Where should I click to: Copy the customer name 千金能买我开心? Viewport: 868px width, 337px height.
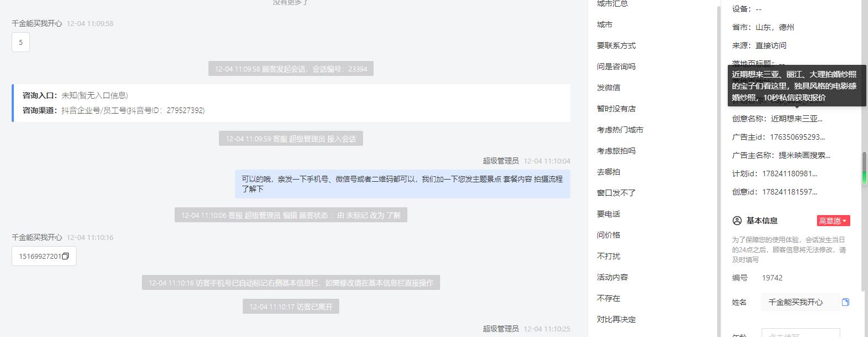845,302
